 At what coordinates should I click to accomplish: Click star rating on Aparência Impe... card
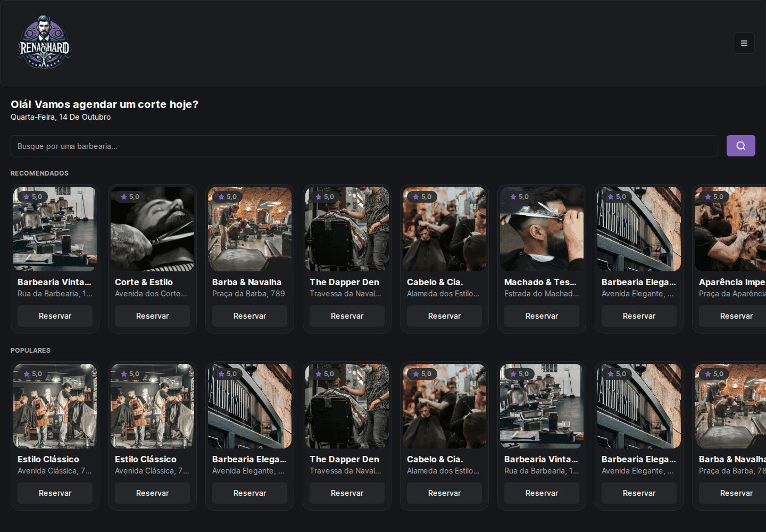click(x=714, y=197)
